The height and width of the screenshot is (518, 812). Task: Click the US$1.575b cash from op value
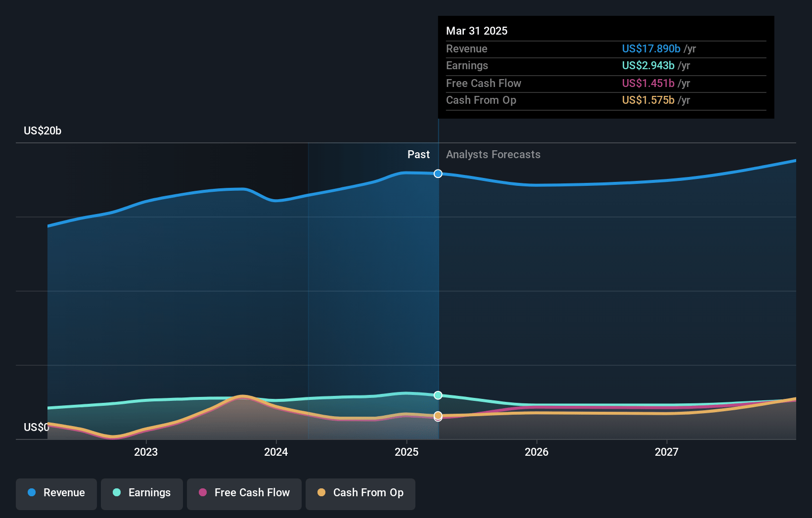click(x=648, y=100)
